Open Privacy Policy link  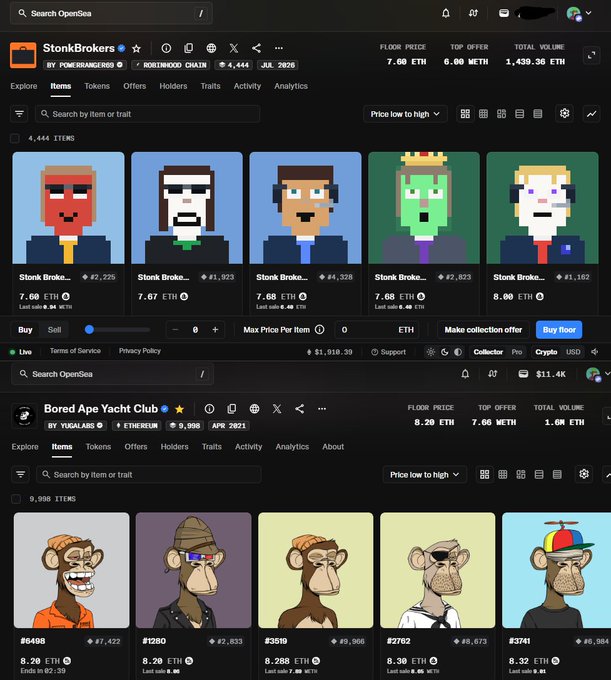pyautogui.click(x=140, y=351)
